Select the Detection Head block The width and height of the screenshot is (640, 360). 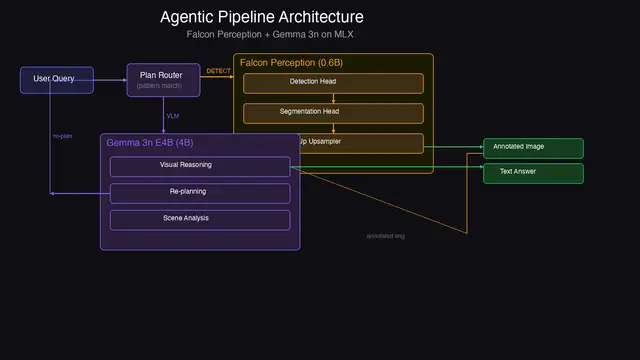[x=333, y=83]
